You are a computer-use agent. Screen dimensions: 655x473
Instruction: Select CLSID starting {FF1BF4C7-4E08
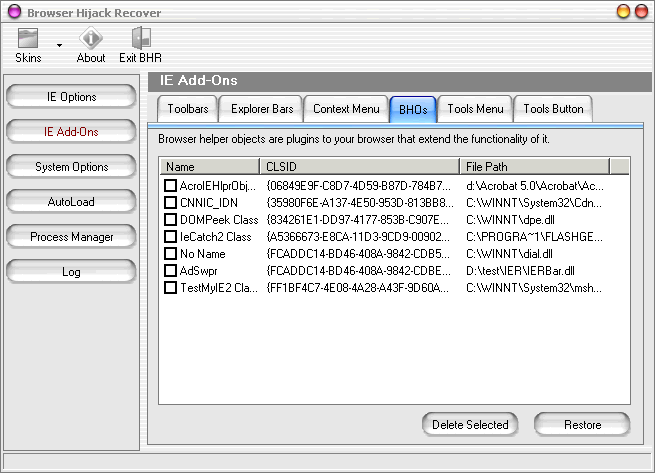357,288
